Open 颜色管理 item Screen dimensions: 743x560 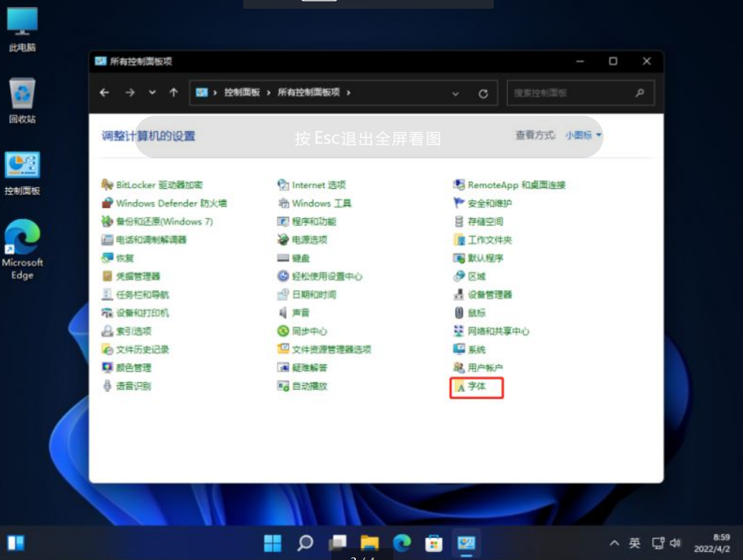pyautogui.click(x=126, y=367)
